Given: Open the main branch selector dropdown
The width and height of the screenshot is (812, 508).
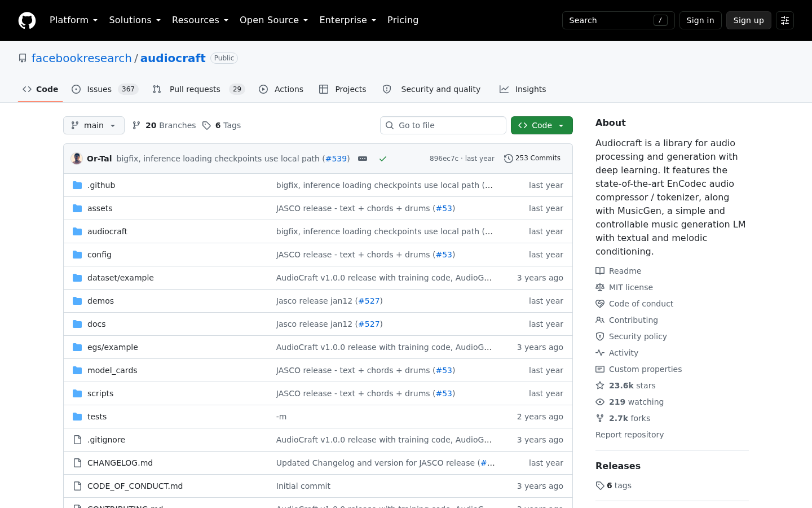Looking at the screenshot, I should point(94,125).
